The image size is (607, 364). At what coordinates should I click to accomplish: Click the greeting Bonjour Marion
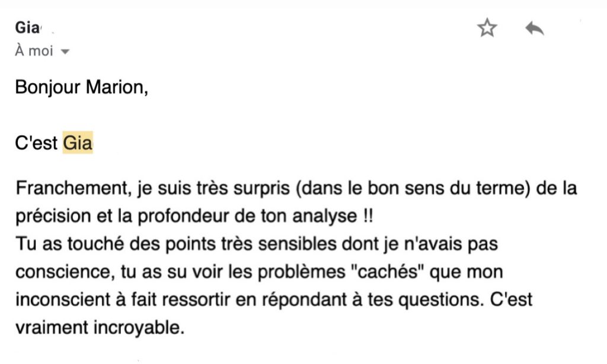pos(81,87)
